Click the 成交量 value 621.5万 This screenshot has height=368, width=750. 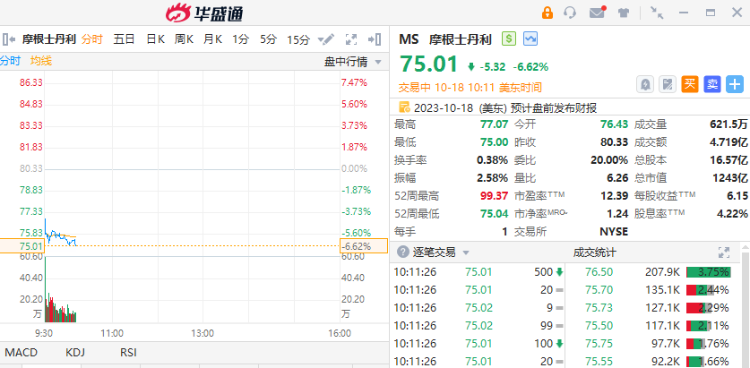pyautogui.click(x=729, y=124)
